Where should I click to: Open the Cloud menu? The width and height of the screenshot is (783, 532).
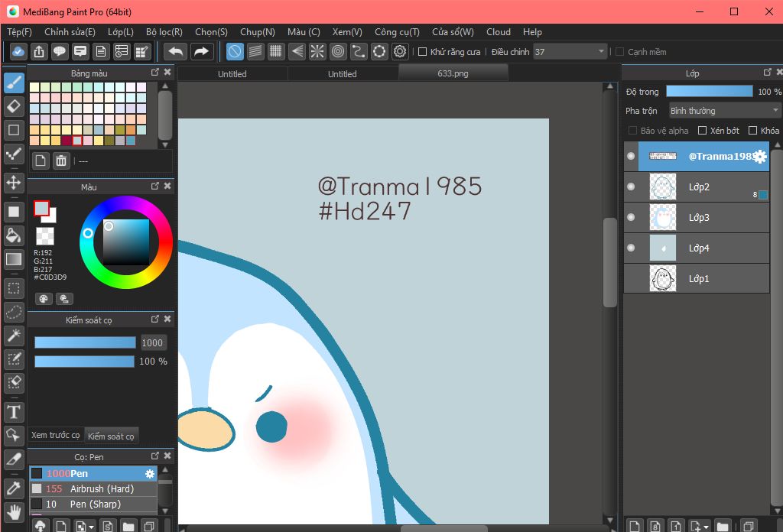[499, 32]
